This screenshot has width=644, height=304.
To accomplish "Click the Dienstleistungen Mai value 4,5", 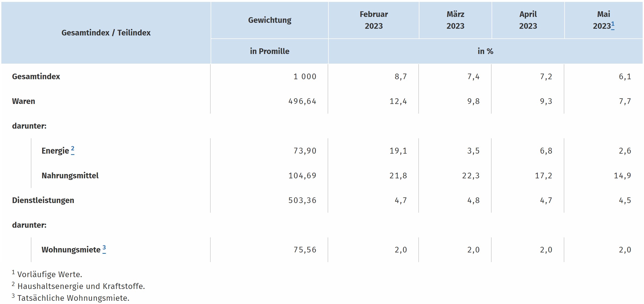I will pos(625,200).
